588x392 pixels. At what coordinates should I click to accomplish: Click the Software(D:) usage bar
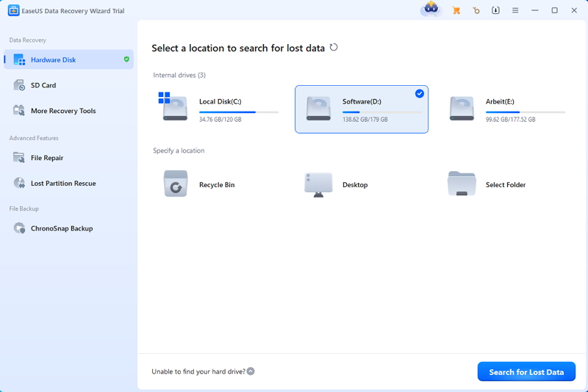tap(382, 112)
